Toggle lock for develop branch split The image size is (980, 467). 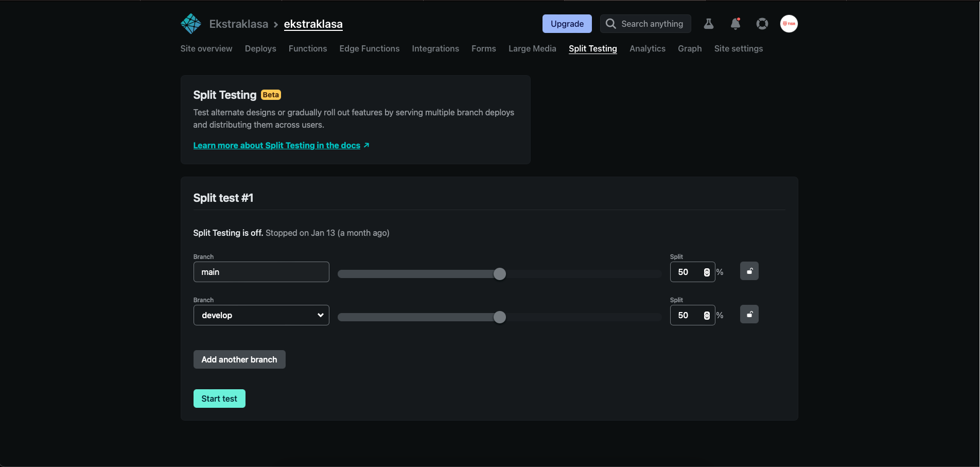click(749, 314)
